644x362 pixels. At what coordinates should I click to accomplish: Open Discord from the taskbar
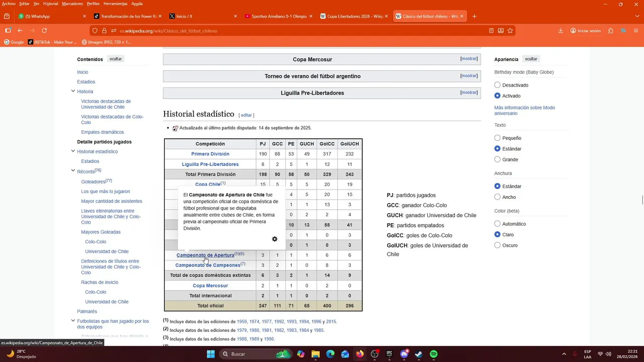pos(404,354)
